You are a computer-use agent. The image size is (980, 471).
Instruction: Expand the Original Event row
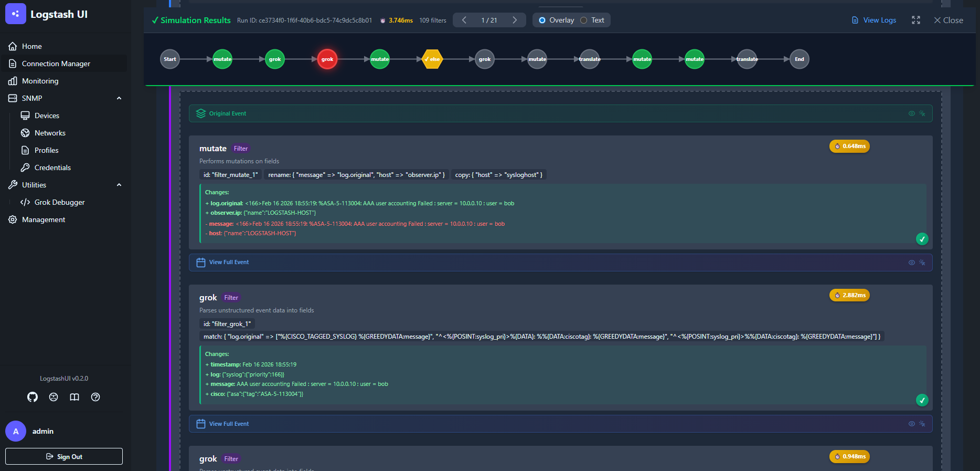[560, 113]
